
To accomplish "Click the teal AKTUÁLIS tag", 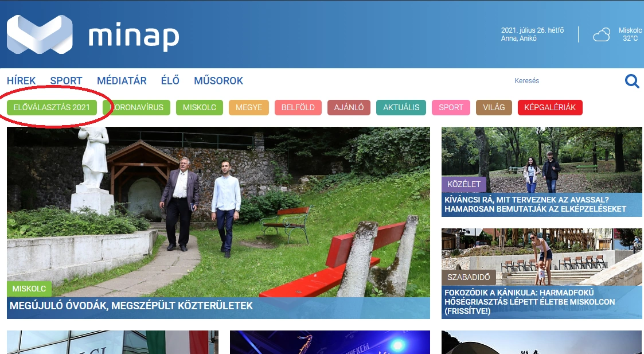I will (x=401, y=107).
